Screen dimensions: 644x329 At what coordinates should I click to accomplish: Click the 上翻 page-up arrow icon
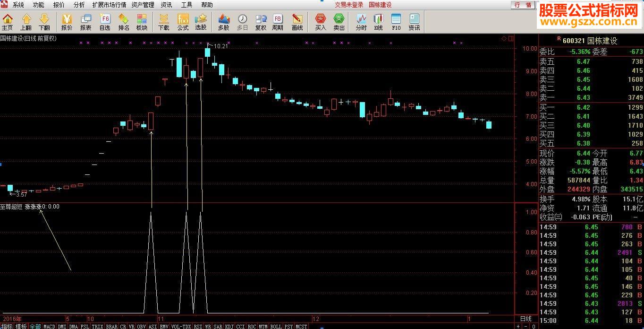pyautogui.click(x=26, y=22)
